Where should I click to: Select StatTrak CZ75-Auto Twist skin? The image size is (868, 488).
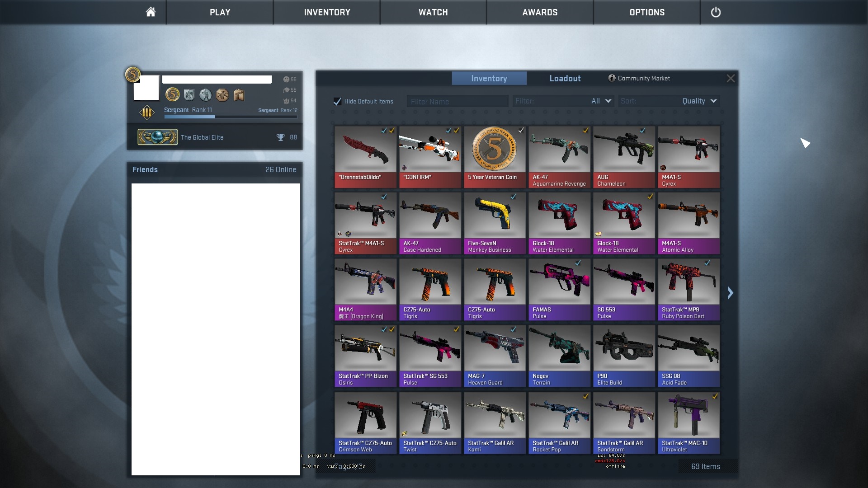(x=430, y=423)
